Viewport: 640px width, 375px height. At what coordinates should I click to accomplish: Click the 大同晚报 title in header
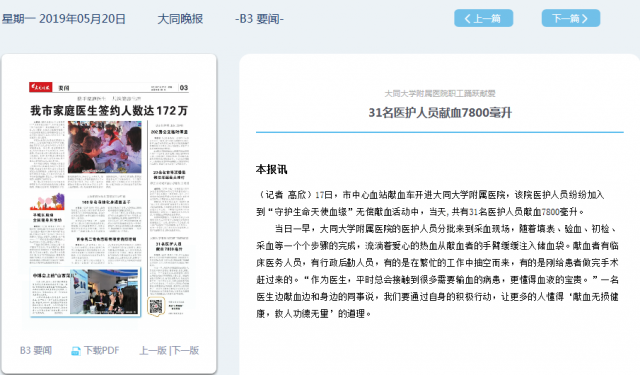tap(180, 19)
